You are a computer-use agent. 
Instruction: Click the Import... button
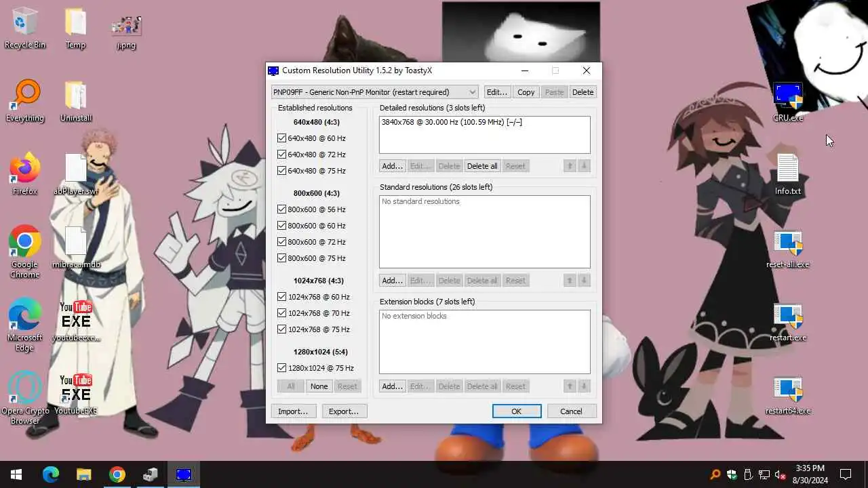coord(293,411)
